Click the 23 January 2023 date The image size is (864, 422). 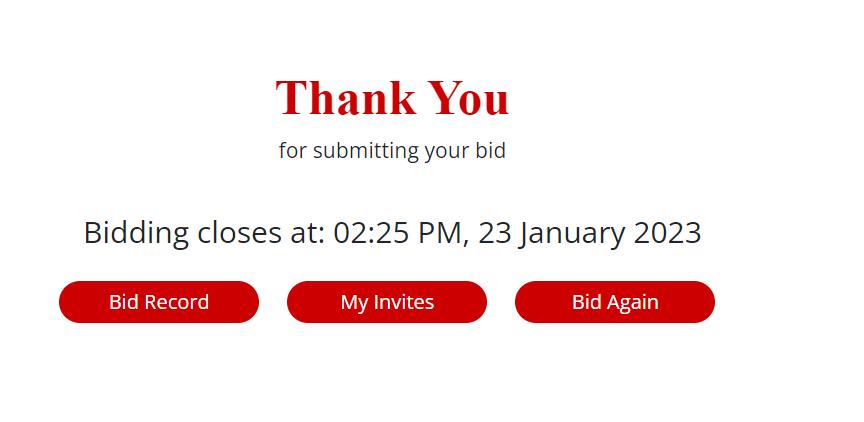tap(589, 233)
